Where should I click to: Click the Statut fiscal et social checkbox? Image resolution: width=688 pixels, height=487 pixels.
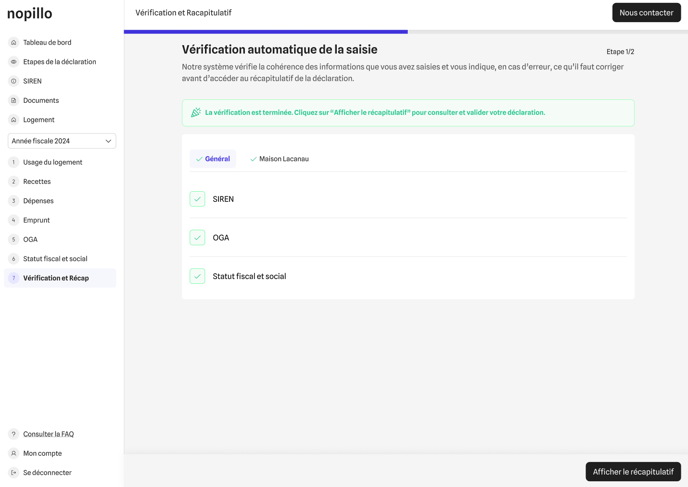click(197, 276)
